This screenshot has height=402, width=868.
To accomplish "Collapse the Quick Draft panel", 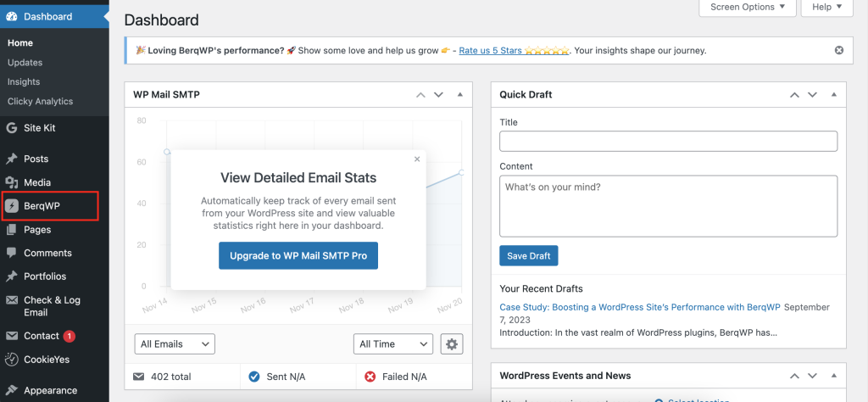I will point(834,95).
